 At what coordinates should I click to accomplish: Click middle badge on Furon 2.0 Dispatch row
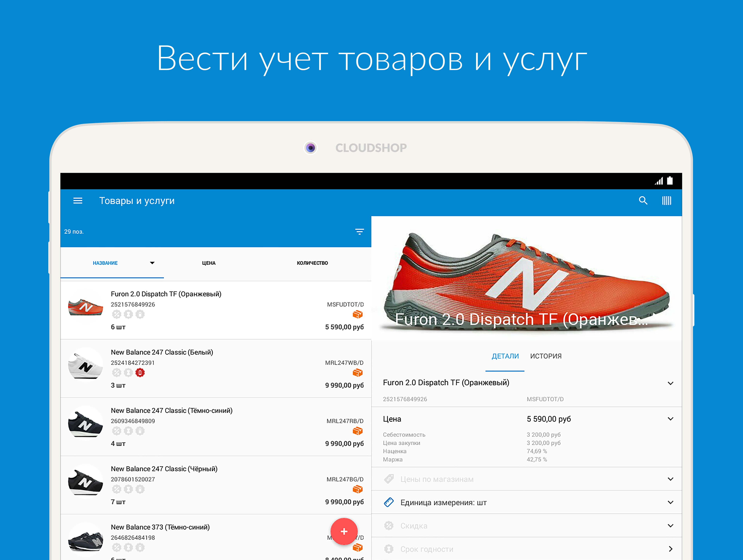pos(128,315)
